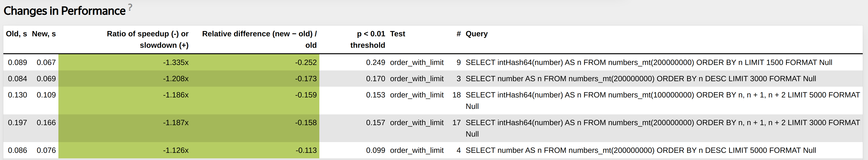Click the "p < 0.01 threshold" header
This screenshot has height=160, width=868.
click(x=368, y=39)
